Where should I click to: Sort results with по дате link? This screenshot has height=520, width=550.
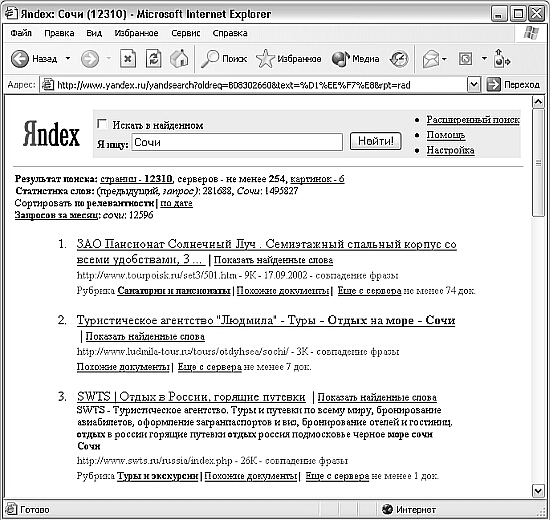pos(176,203)
